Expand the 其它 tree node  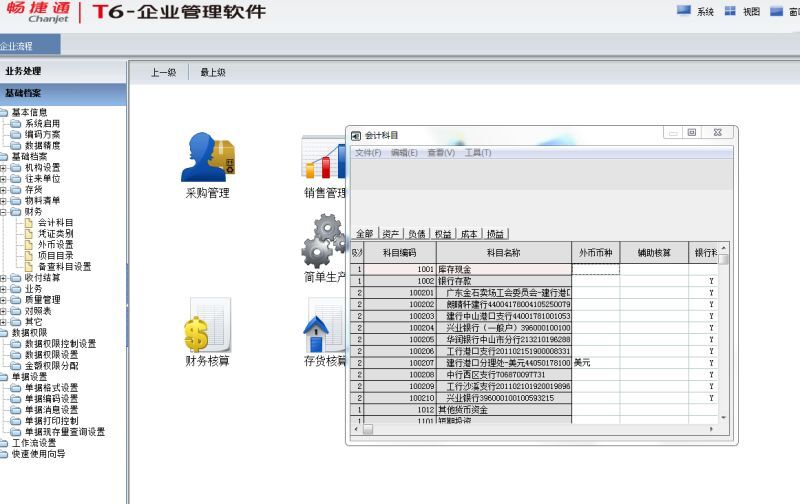pyautogui.click(x=4, y=322)
